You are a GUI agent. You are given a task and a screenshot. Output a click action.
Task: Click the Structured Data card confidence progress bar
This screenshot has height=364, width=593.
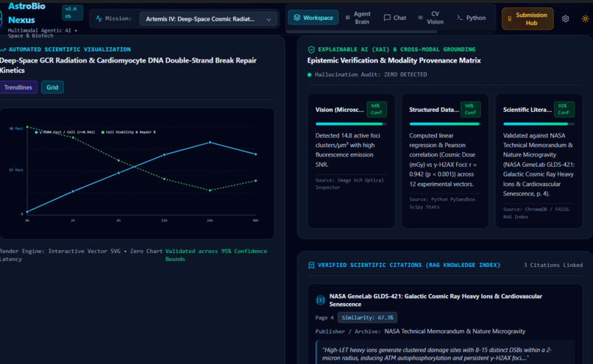click(x=444, y=124)
